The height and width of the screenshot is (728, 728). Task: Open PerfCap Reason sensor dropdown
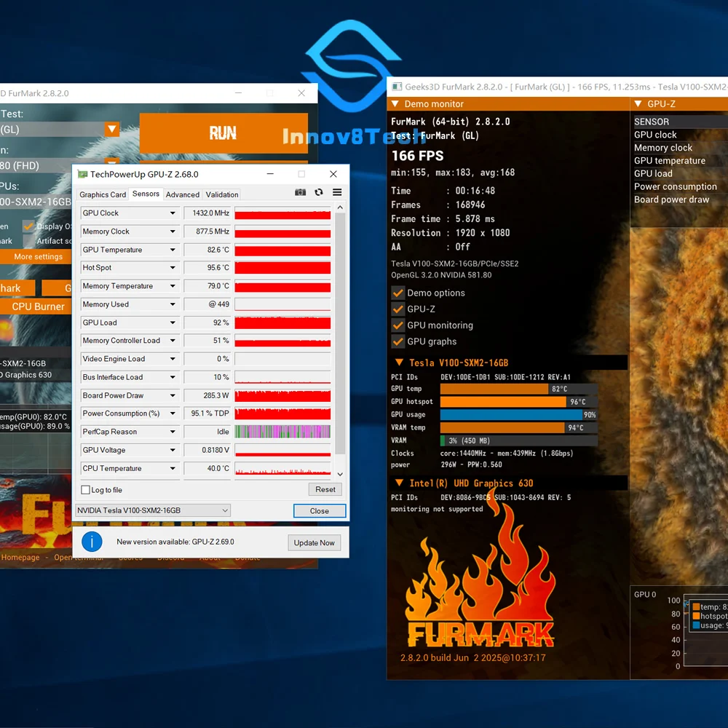[x=173, y=432]
